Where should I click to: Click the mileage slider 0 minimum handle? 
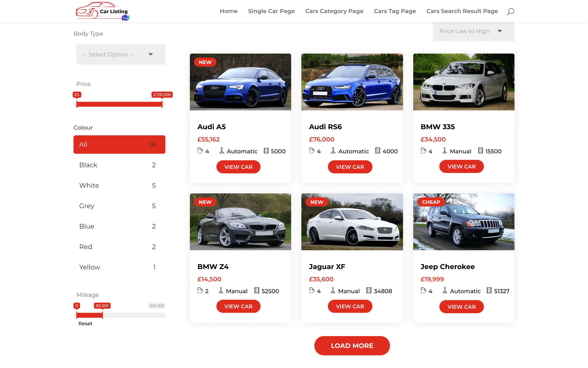click(x=77, y=315)
